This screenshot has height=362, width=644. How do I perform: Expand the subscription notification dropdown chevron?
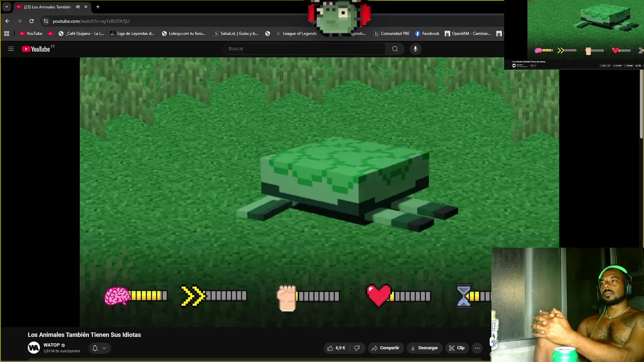pyautogui.click(x=104, y=348)
